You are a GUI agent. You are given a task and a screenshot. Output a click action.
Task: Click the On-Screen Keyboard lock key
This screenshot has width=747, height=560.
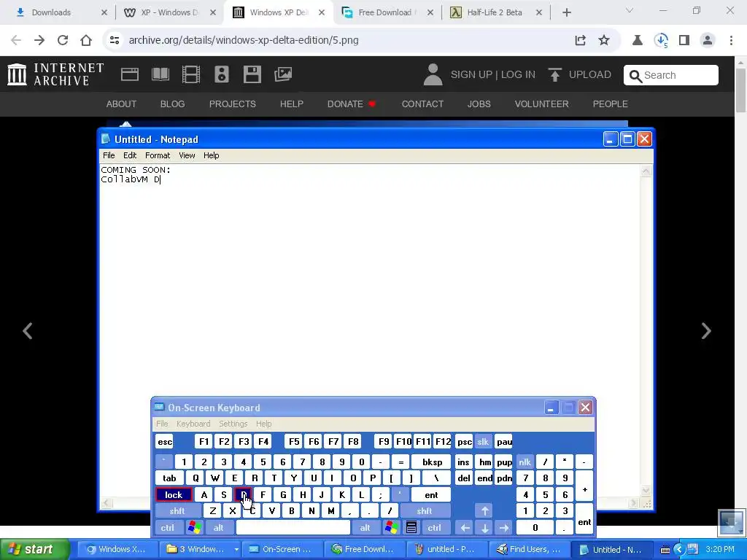[x=174, y=495]
